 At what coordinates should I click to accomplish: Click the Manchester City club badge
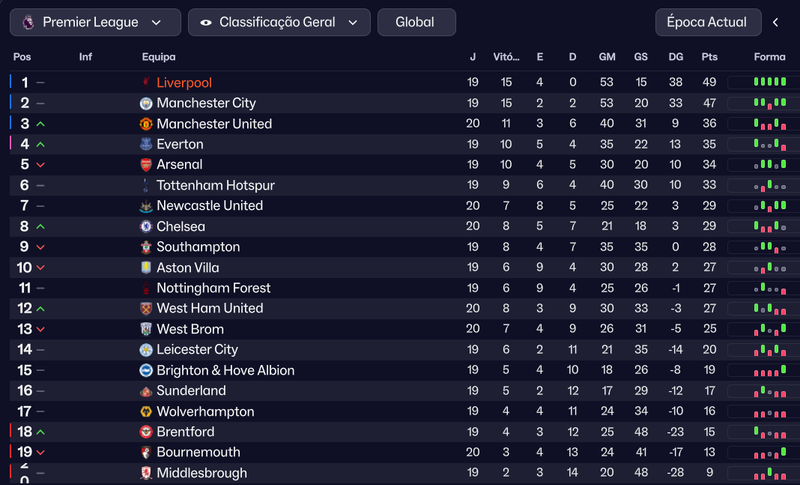point(146,103)
